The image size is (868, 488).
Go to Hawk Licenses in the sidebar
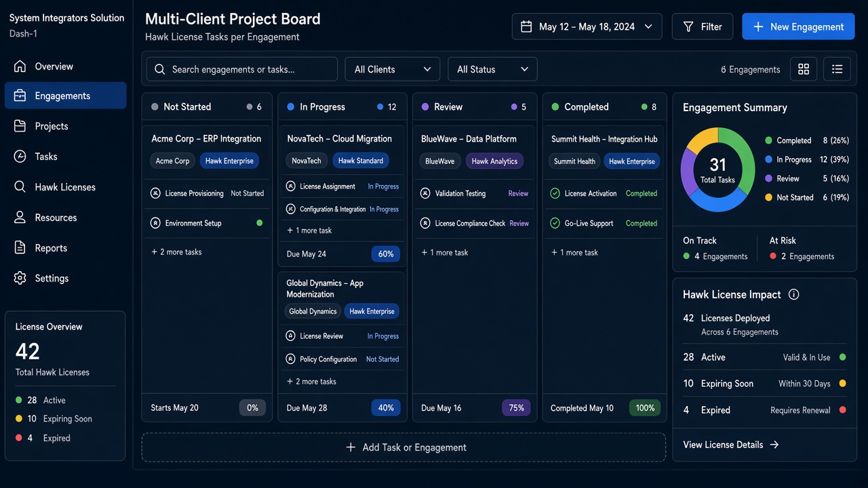[x=65, y=187]
